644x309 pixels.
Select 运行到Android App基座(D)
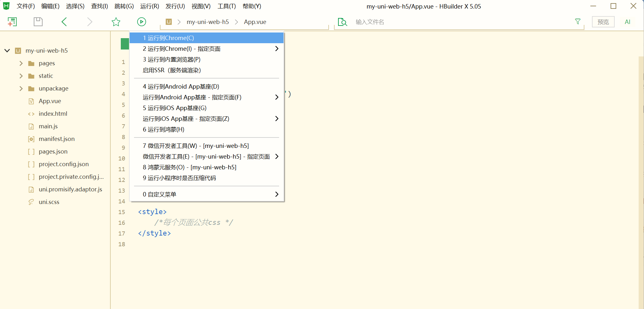(x=207, y=86)
